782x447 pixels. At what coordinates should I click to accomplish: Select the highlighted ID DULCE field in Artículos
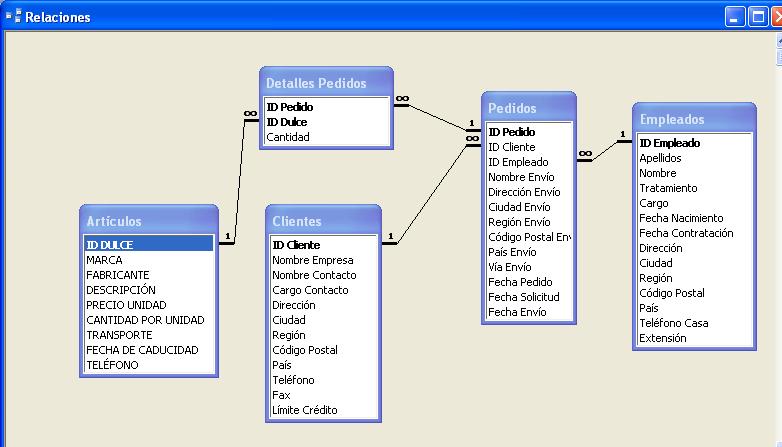(148, 244)
